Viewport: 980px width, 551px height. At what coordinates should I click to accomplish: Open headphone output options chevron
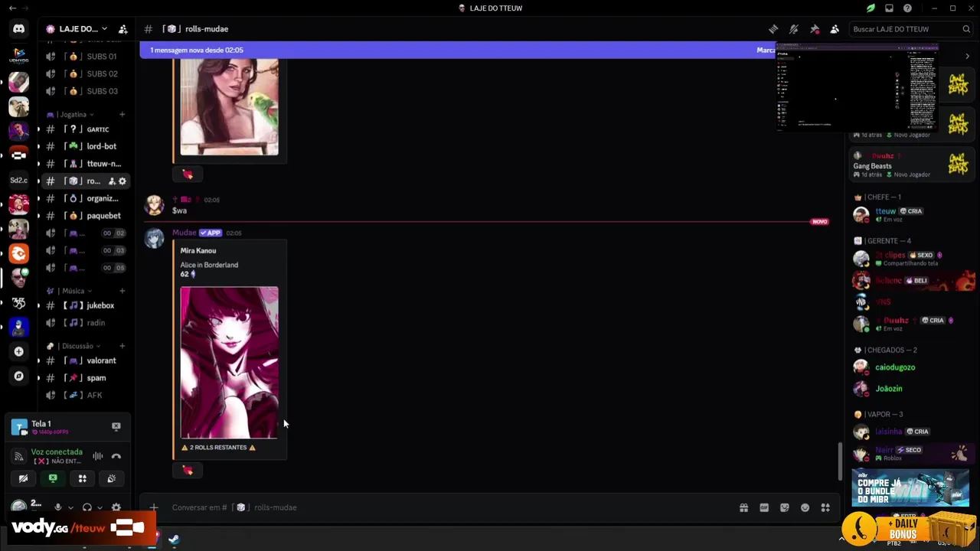pyautogui.click(x=100, y=507)
